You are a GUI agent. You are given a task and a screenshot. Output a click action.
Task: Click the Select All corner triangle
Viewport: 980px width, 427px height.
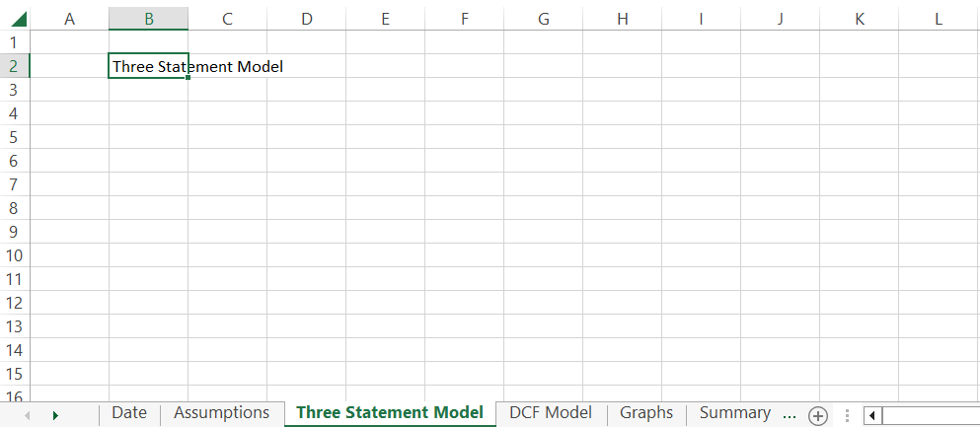19,19
